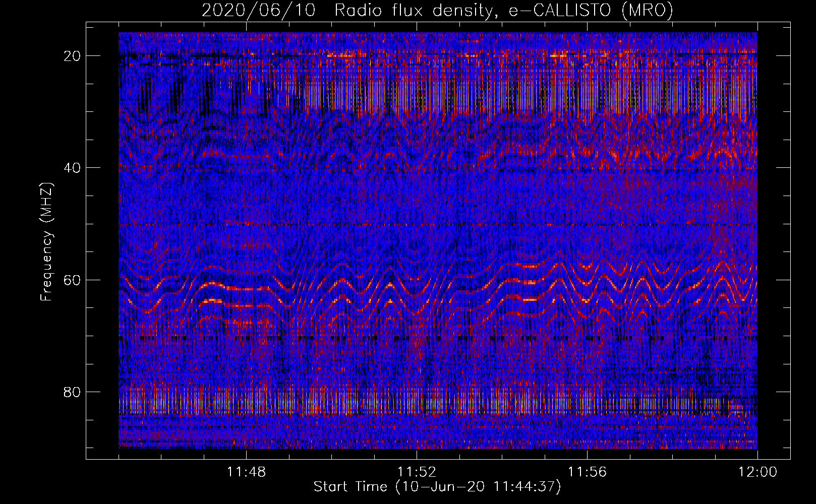The image size is (816, 504).
Task: Click the 40 MHz frequency tick label
Action: coord(73,168)
